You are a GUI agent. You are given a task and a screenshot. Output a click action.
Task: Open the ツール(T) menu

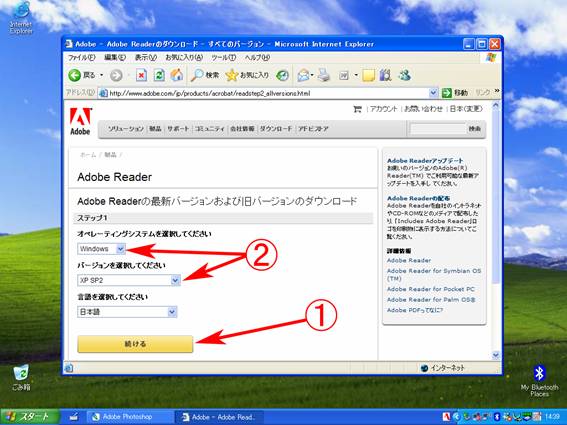point(224,58)
